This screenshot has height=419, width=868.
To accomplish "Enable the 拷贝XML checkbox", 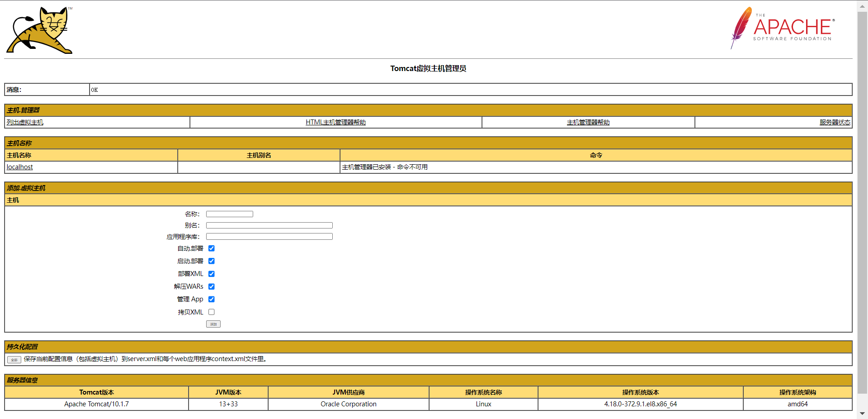I will point(211,312).
